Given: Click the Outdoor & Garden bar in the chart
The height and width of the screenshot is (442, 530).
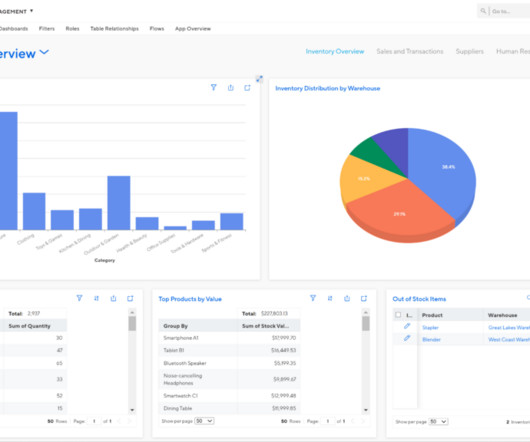Looking at the screenshot, I should 119,203.
